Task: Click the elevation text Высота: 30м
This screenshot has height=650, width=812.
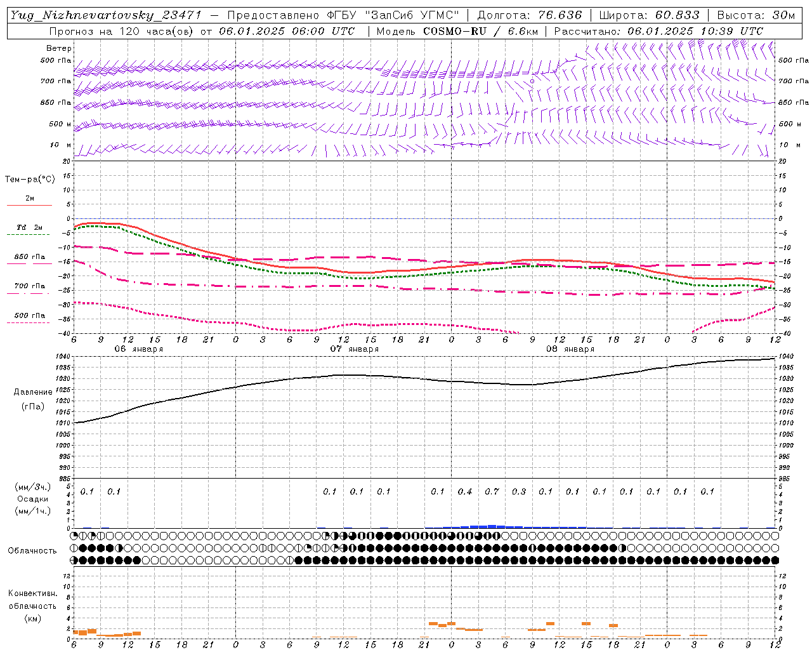Action: pyautogui.click(x=756, y=15)
